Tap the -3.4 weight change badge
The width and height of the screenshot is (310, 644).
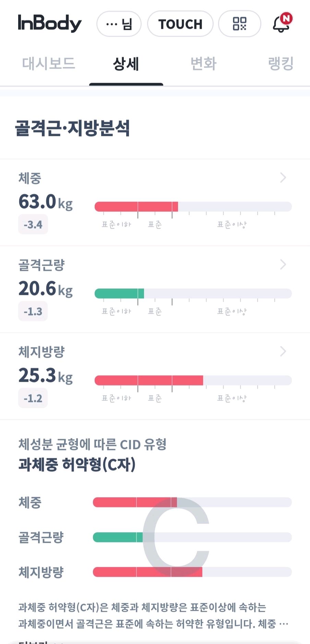pyautogui.click(x=33, y=225)
